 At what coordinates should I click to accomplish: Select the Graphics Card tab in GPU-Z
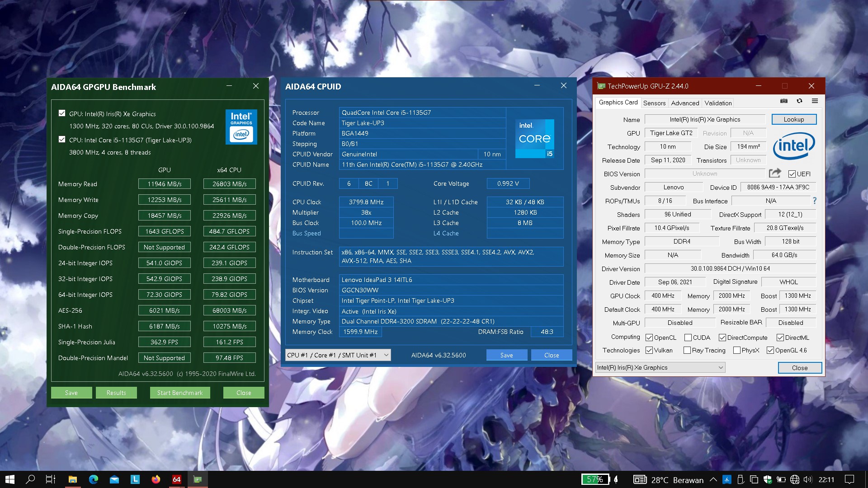(x=618, y=103)
